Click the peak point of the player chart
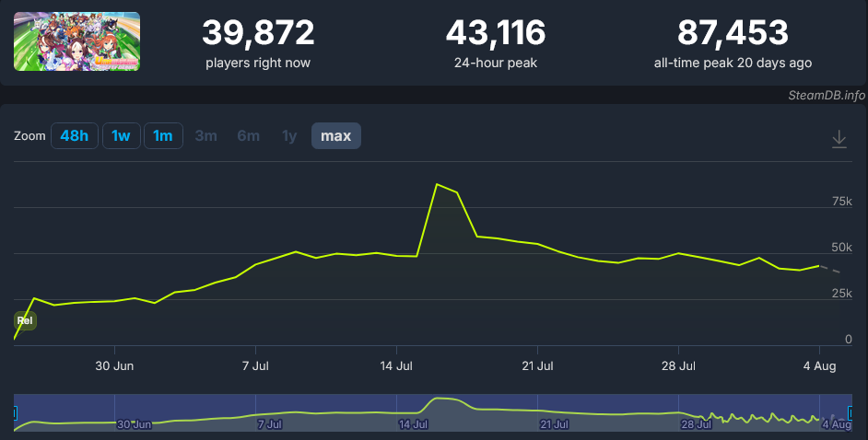The image size is (868, 440). pos(437,184)
